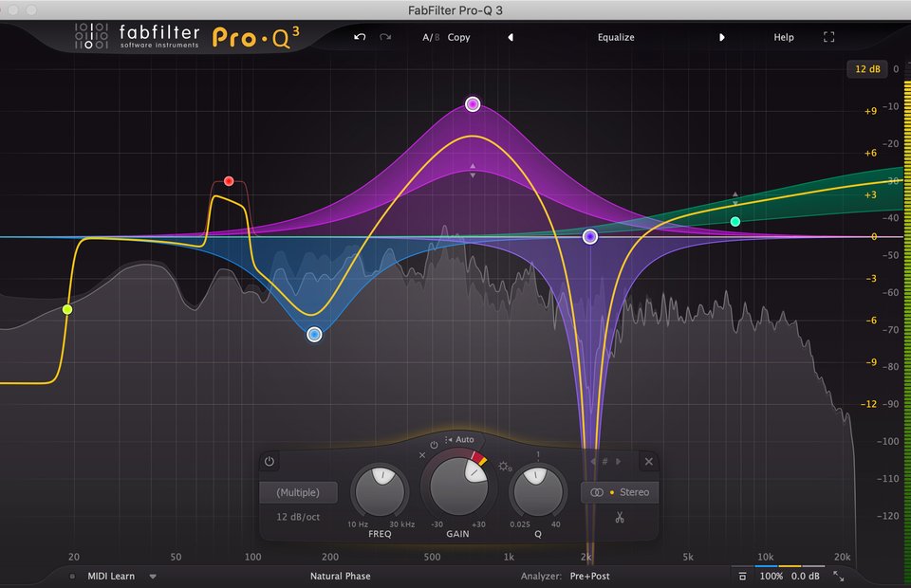The height and width of the screenshot is (588, 911).
Task: Toggle dynamic range power button
Action: point(434,445)
